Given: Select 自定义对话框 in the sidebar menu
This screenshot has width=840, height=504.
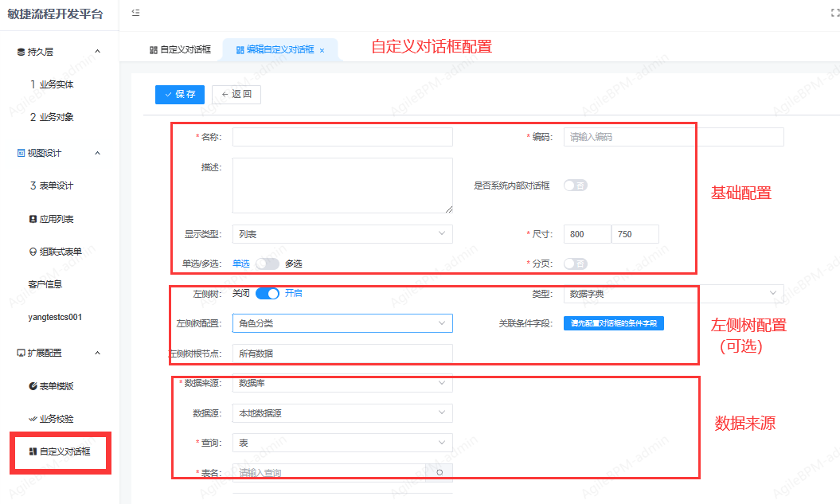Looking at the screenshot, I should click(x=64, y=452).
